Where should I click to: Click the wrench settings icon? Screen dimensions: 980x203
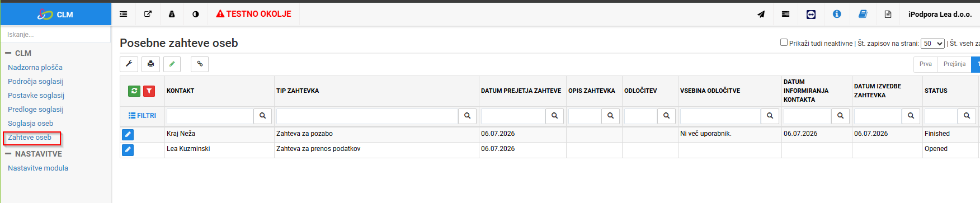coord(129,64)
